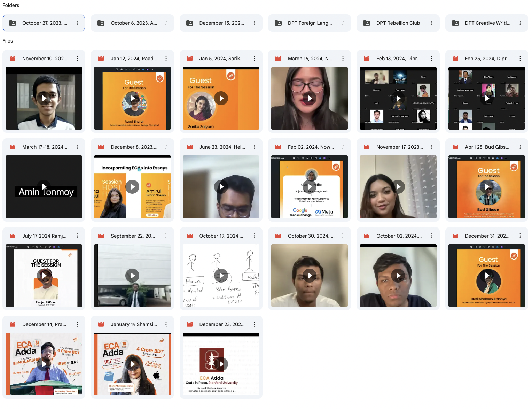The height and width of the screenshot is (409, 532).
Task: Open more options for December 23 video file
Action: 254,324
